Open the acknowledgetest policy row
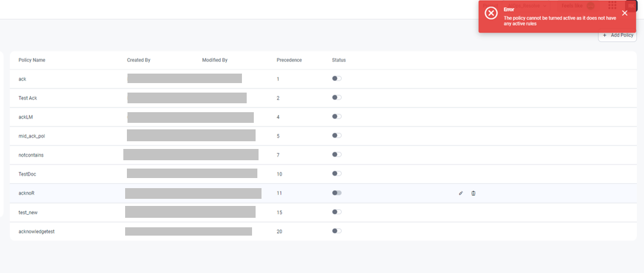The height and width of the screenshot is (273, 644). [37, 231]
